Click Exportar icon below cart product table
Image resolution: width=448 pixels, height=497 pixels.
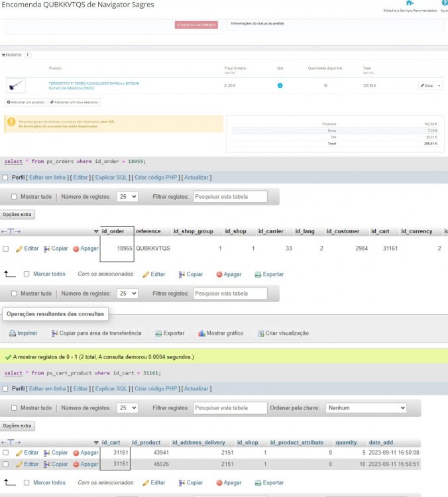click(x=258, y=483)
